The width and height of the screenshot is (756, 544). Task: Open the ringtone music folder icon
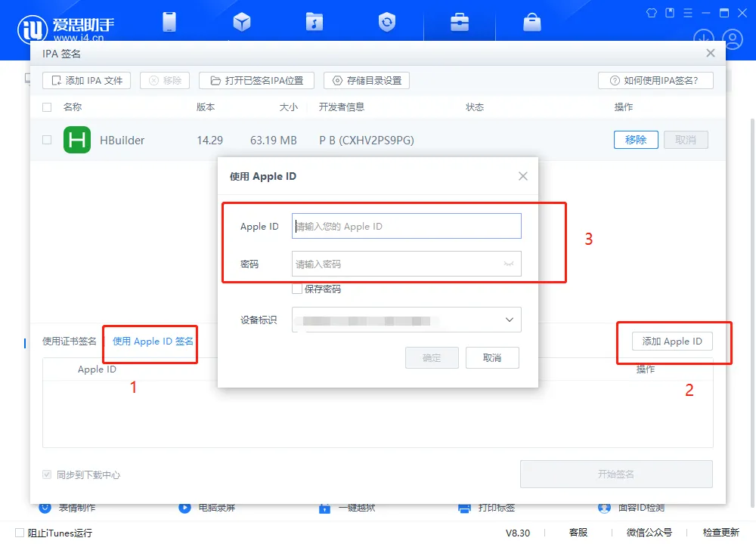pos(314,22)
